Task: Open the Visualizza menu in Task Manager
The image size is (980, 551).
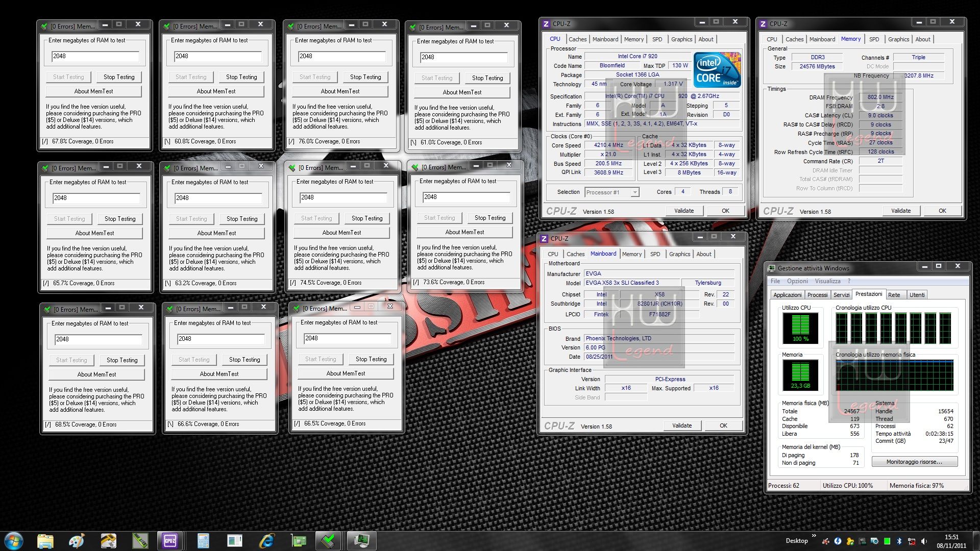Action: click(x=827, y=281)
